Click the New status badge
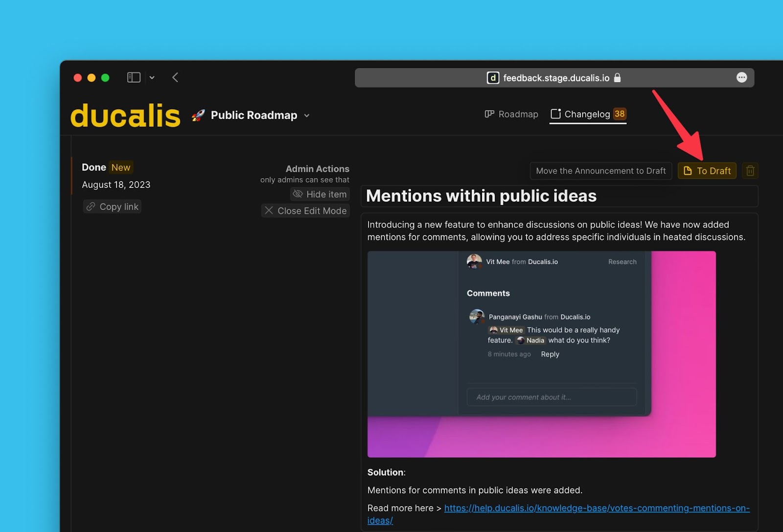This screenshot has width=783, height=532. point(121,167)
